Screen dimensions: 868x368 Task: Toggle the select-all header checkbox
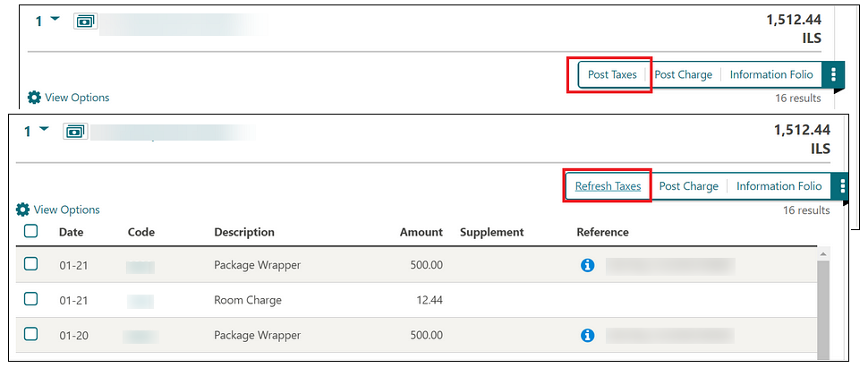(x=31, y=231)
